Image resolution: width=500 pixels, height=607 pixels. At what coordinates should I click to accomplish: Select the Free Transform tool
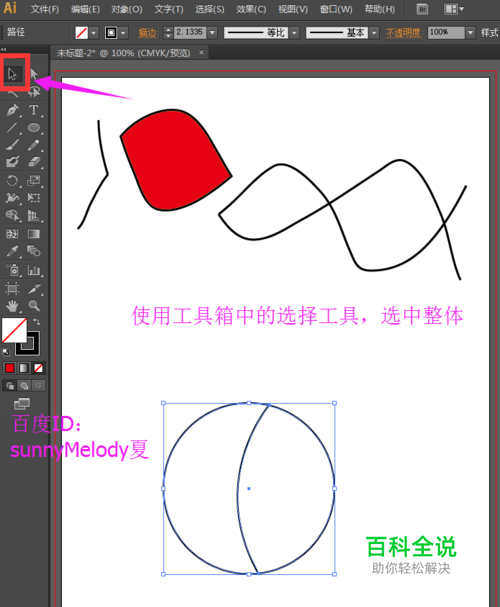[34, 198]
